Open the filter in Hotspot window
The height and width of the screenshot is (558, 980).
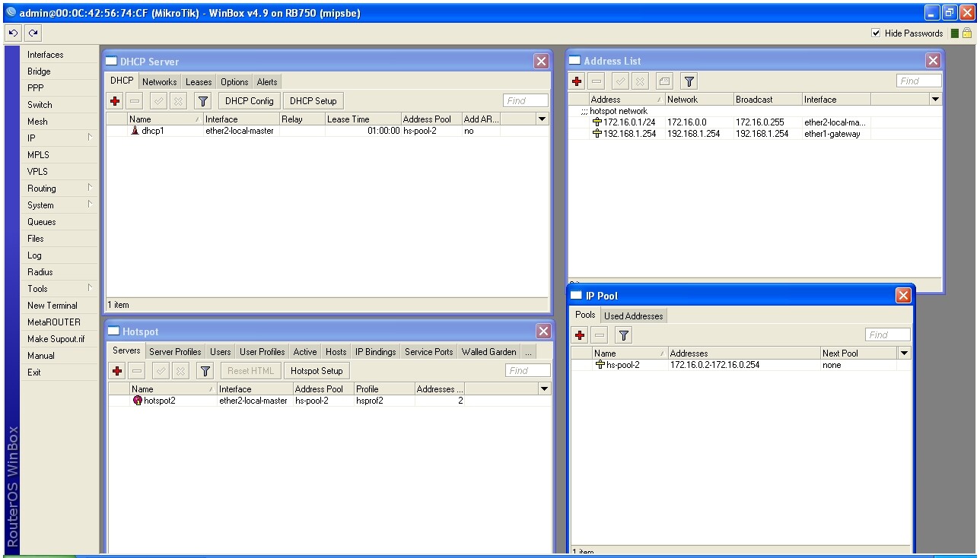pos(205,371)
